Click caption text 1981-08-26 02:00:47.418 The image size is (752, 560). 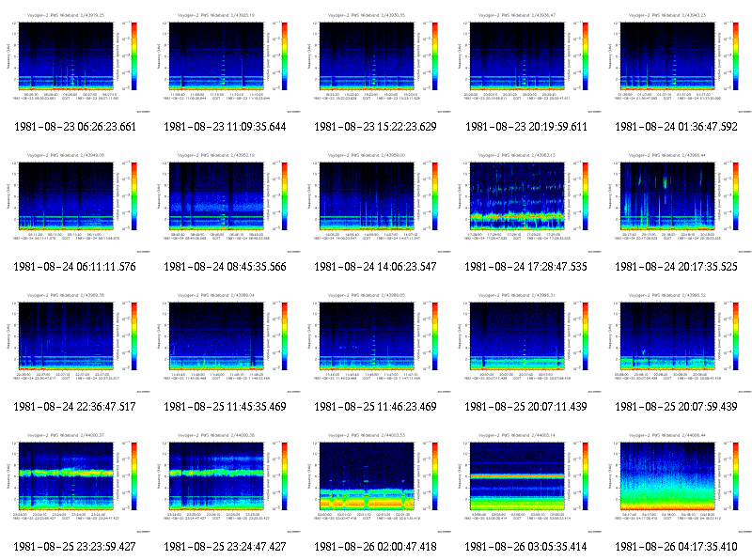coord(375,547)
